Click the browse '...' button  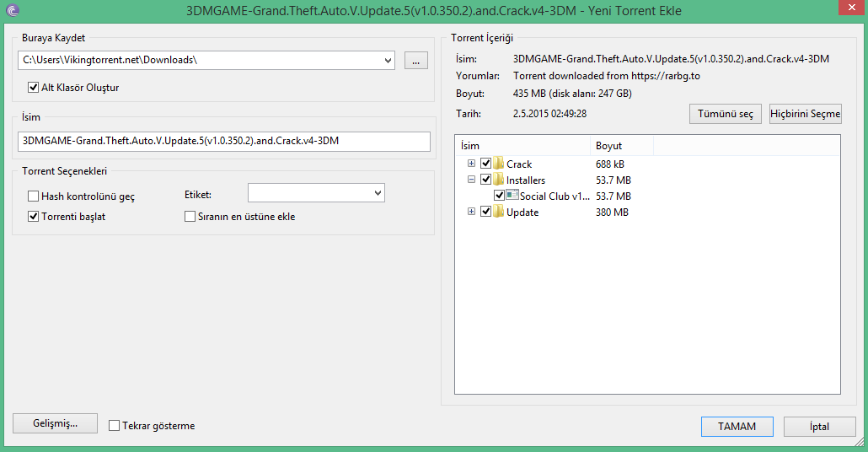(415, 61)
